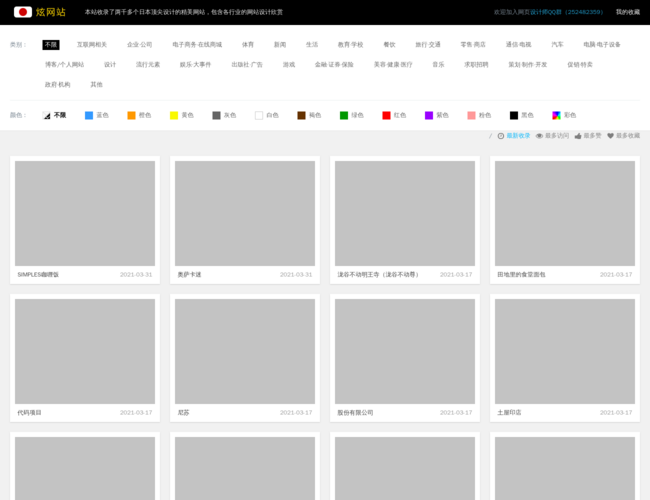Choose the 互联网相关 category

[x=92, y=45]
